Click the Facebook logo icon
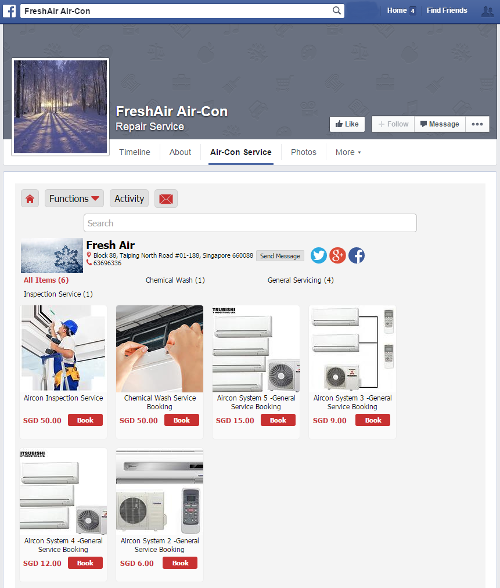Screen dimensions: 500x588 [x=9, y=11]
